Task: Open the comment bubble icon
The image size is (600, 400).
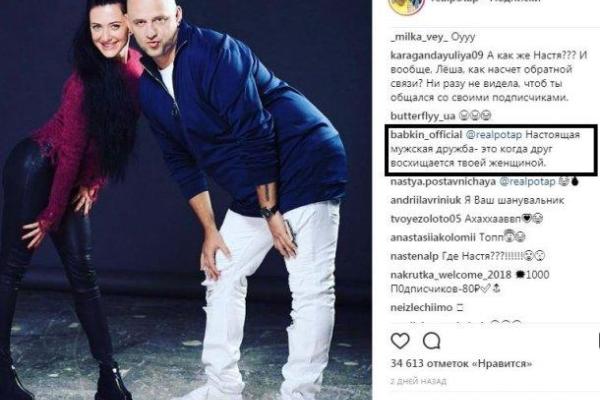Action: pyautogui.click(x=432, y=341)
